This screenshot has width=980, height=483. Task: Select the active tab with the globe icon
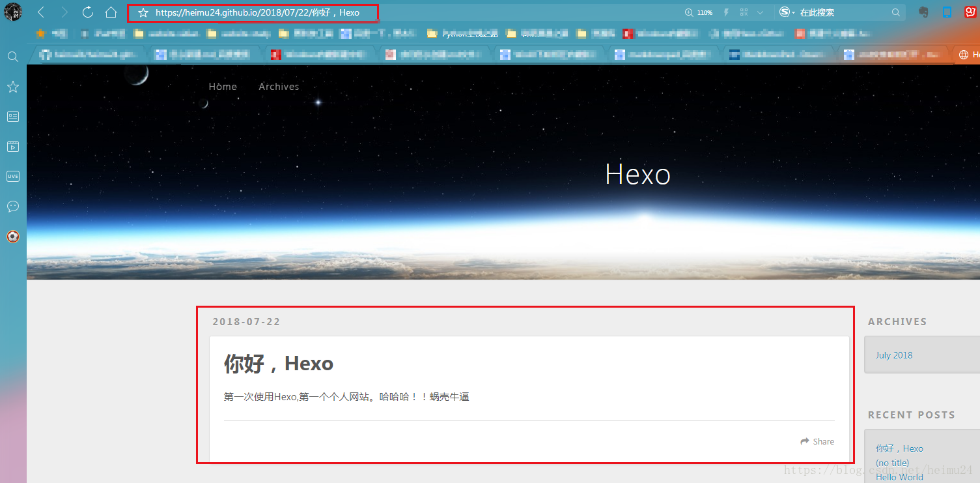[967, 55]
